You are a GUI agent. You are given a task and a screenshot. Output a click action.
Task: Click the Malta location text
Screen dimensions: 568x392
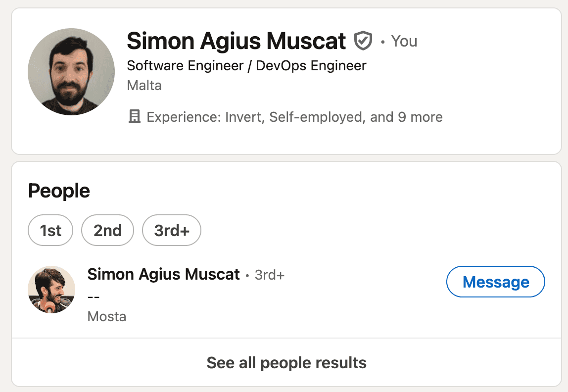[144, 86]
